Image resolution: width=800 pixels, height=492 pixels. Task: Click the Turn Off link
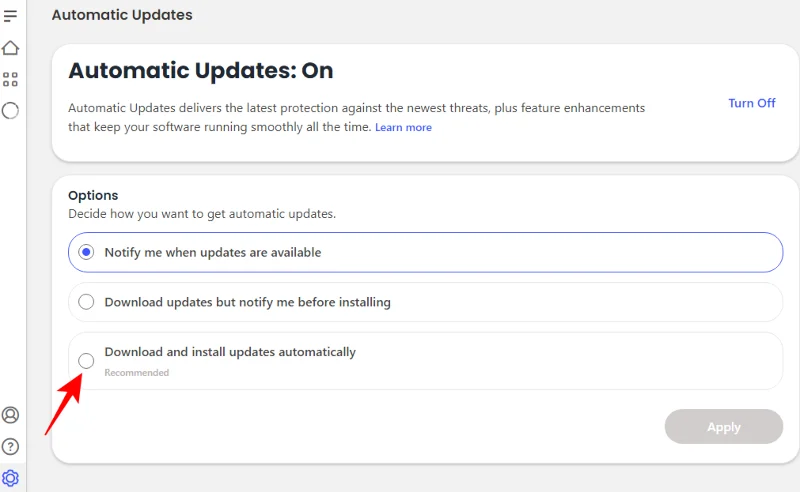(x=751, y=103)
